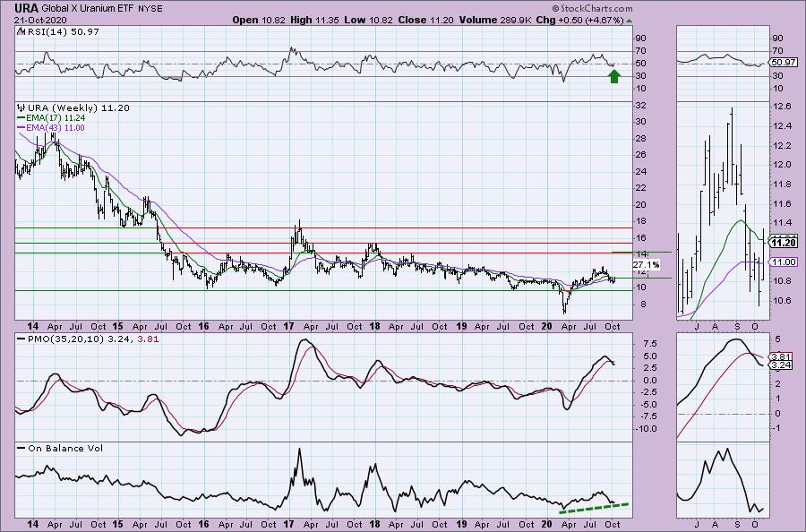
Task: Click the On Balance Vol legend line marker
Action: tap(21, 448)
